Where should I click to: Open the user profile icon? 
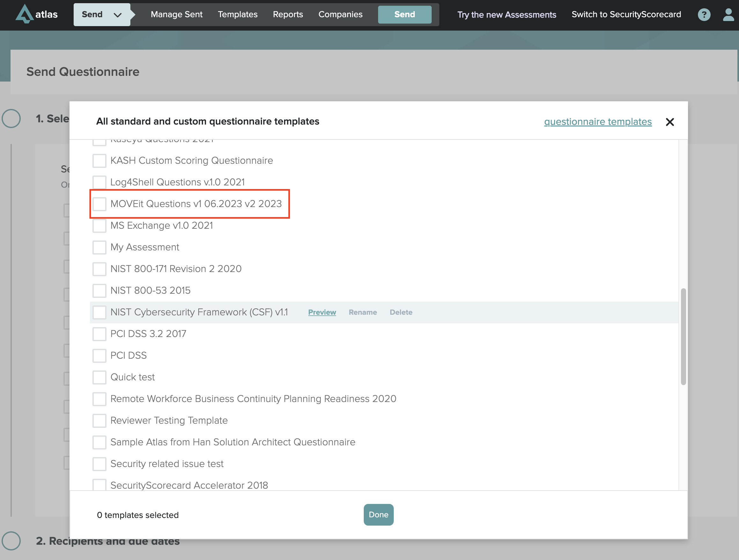(728, 15)
